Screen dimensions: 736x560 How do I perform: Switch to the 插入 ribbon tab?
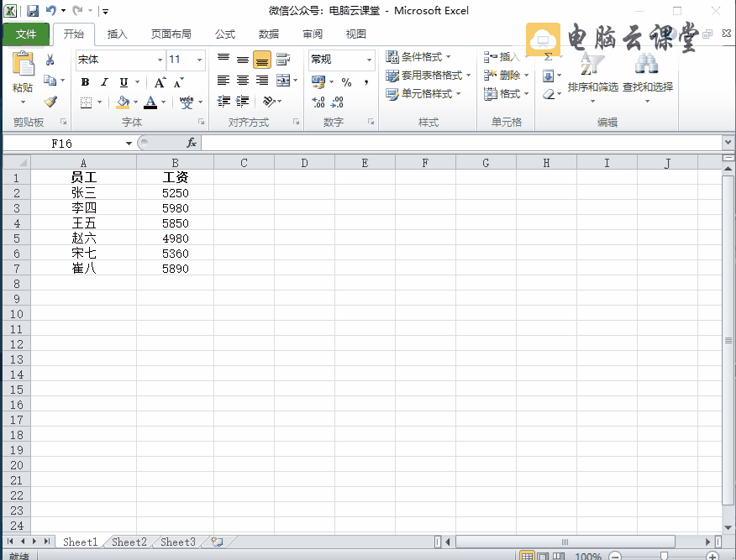tap(117, 34)
